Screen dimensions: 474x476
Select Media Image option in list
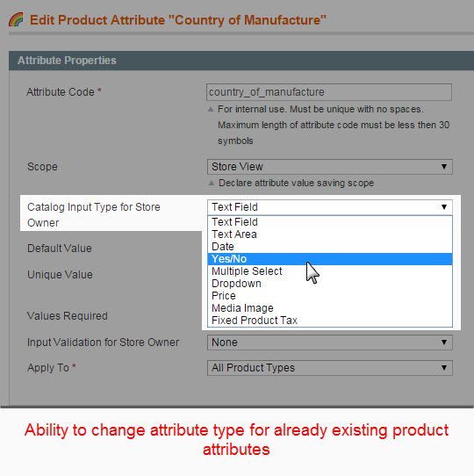pyautogui.click(x=330, y=308)
